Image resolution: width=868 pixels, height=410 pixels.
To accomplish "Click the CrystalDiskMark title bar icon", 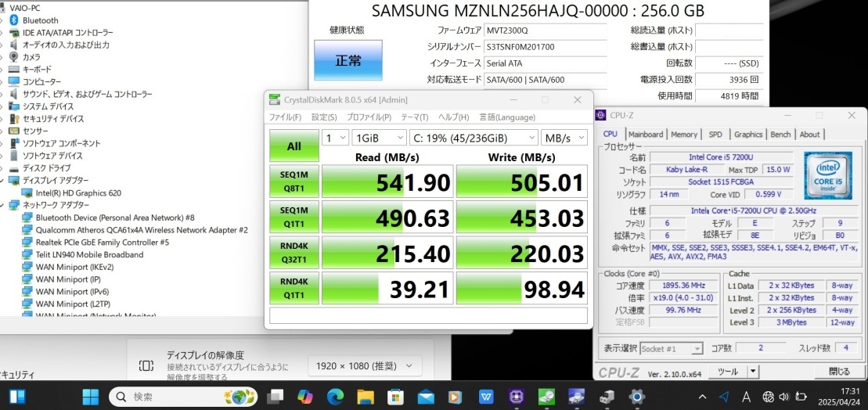I will click(x=275, y=99).
